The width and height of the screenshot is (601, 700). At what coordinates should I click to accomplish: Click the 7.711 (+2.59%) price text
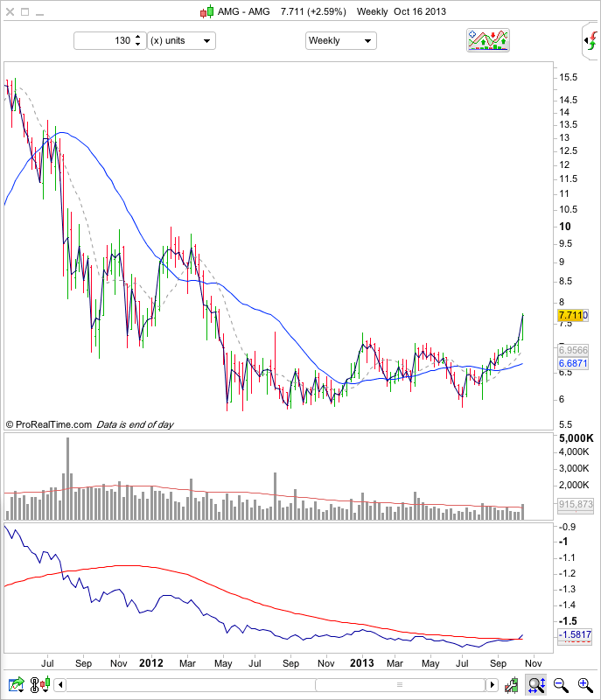point(313,11)
